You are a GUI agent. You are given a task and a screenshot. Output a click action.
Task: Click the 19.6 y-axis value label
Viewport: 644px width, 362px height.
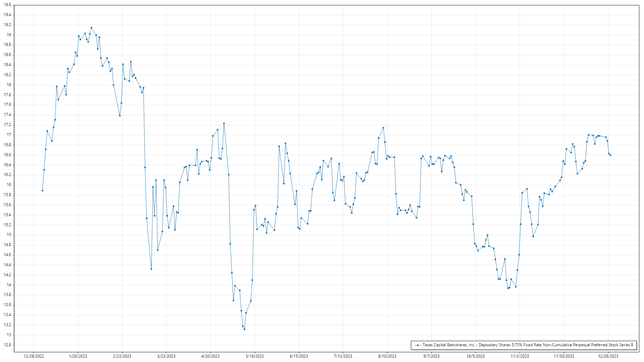[x=7, y=5]
